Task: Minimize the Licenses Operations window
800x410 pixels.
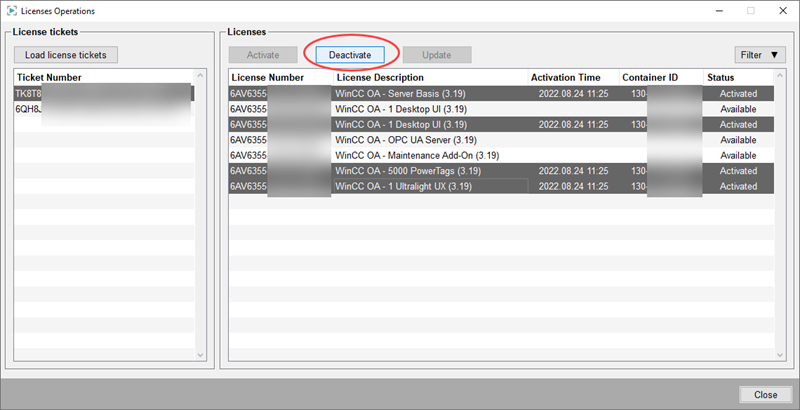Action: pyautogui.click(x=719, y=11)
